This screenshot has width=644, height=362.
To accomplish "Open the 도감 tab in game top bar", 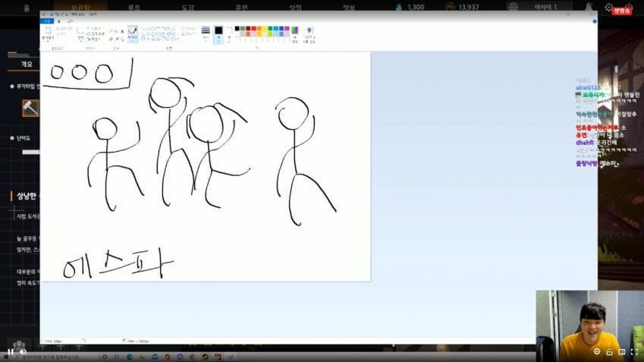I will (x=187, y=8).
